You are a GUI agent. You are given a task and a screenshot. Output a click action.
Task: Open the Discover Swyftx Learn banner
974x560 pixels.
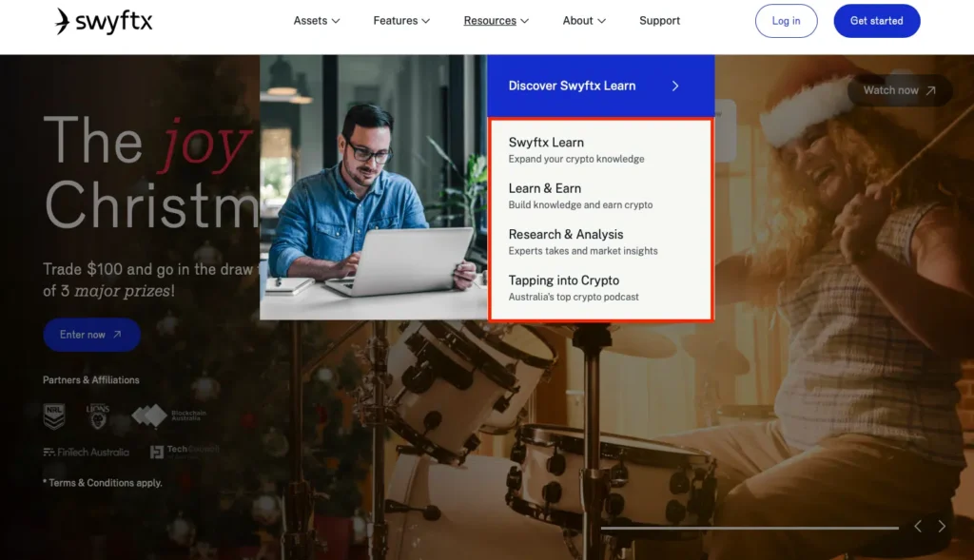point(601,86)
